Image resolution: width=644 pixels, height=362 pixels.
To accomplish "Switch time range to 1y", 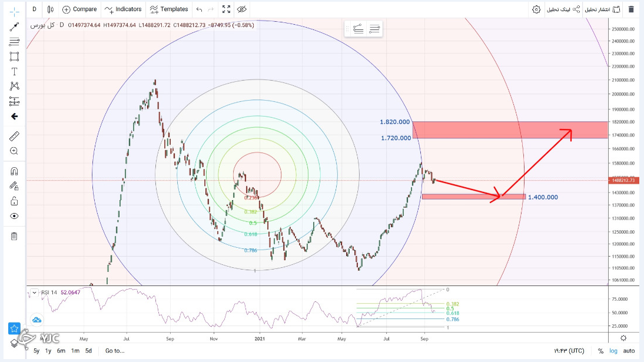I will (x=49, y=351).
